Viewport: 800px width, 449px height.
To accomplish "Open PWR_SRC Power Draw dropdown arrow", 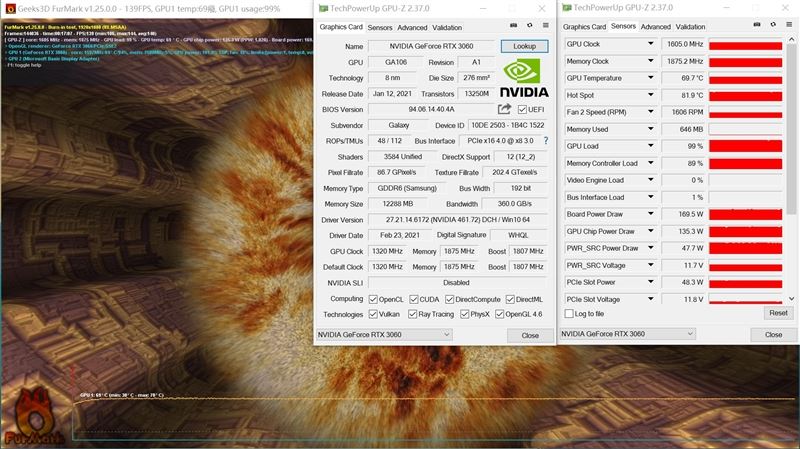I will coord(651,248).
